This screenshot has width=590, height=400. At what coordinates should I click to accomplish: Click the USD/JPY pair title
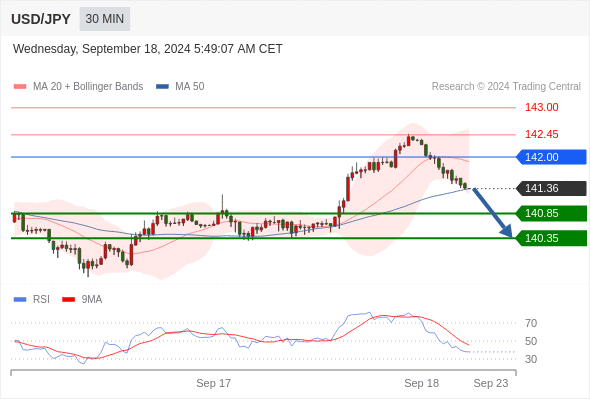tap(41, 19)
